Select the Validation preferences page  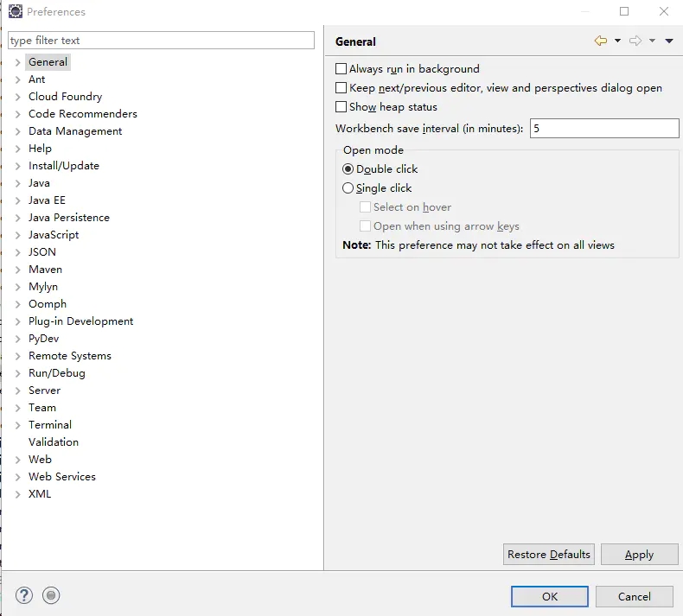(x=54, y=442)
